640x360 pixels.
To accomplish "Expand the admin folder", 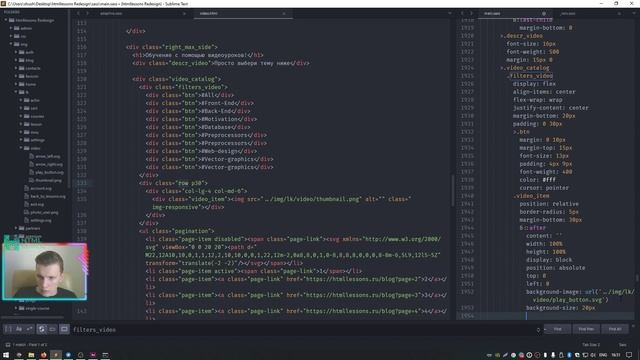I will point(11,28).
